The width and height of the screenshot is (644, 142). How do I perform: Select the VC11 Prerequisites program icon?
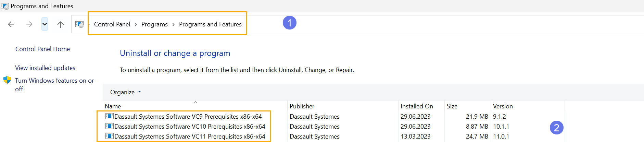pyautogui.click(x=110, y=136)
